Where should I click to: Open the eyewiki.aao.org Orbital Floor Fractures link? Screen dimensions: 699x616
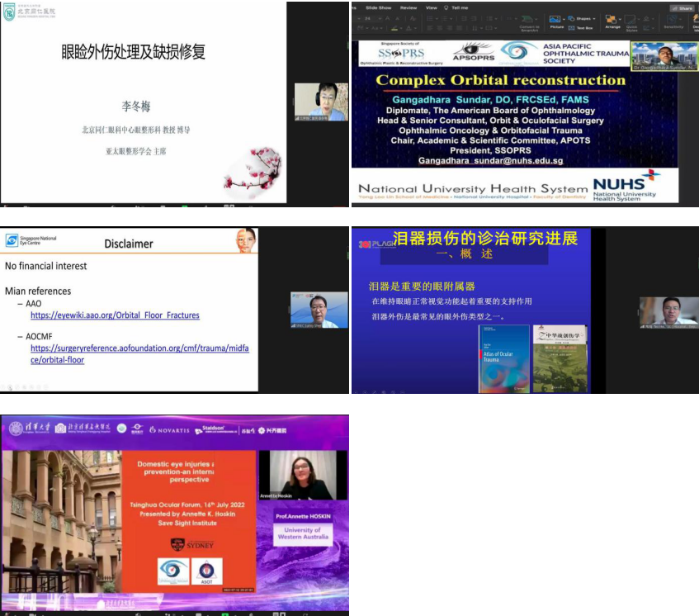pyautogui.click(x=115, y=315)
